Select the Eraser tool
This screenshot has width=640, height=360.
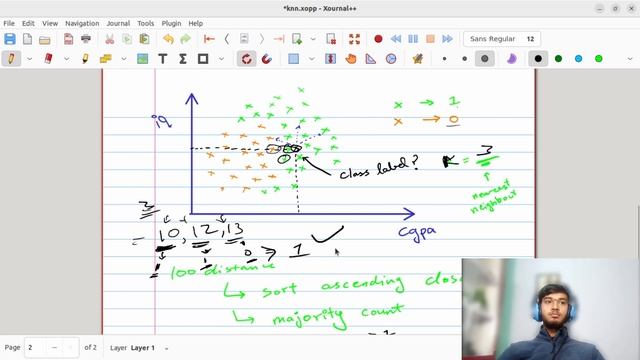(48, 59)
